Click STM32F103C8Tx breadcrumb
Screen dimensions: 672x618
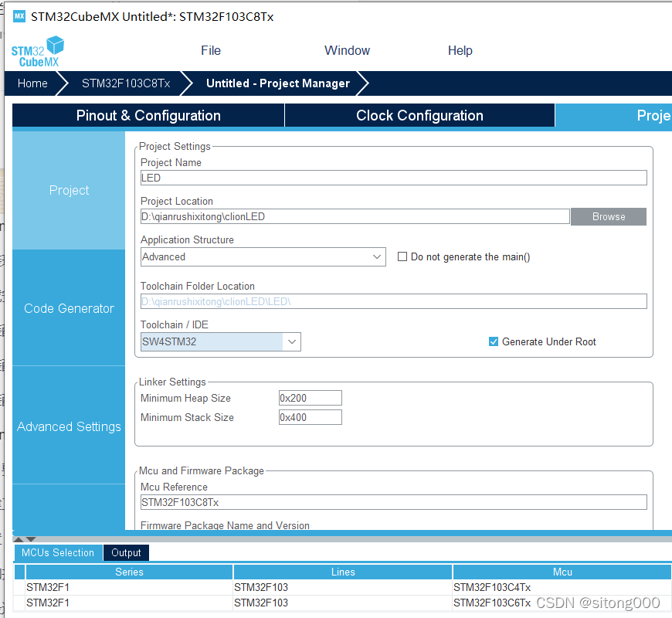click(126, 83)
